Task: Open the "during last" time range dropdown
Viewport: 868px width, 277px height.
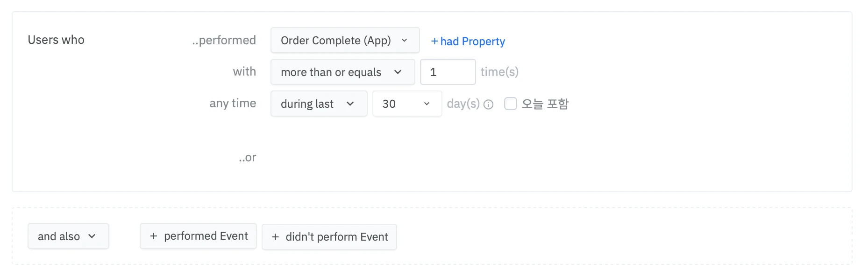Action: click(318, 104)
